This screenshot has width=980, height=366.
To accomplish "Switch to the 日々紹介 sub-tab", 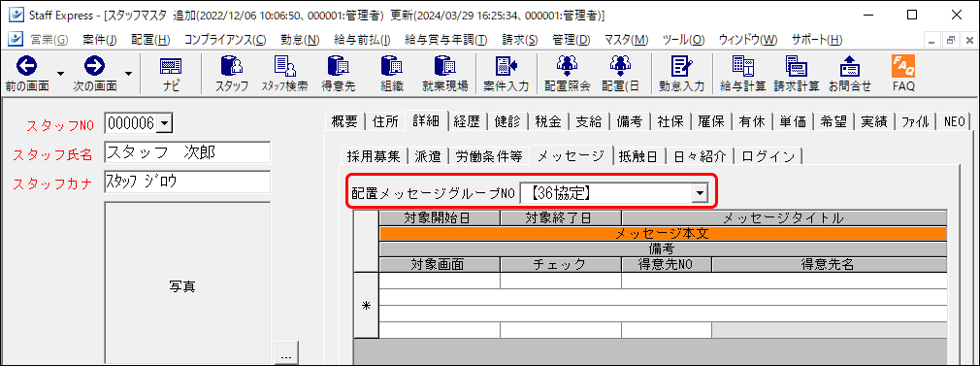I will tap(700, 156).
